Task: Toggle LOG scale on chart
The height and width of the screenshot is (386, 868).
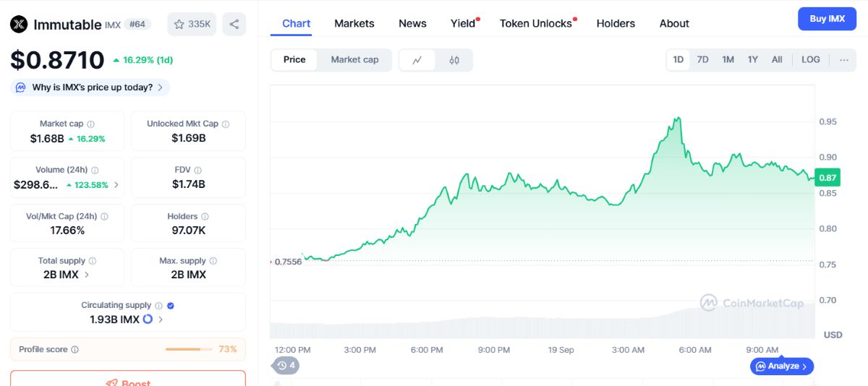Action: point(811,60)
